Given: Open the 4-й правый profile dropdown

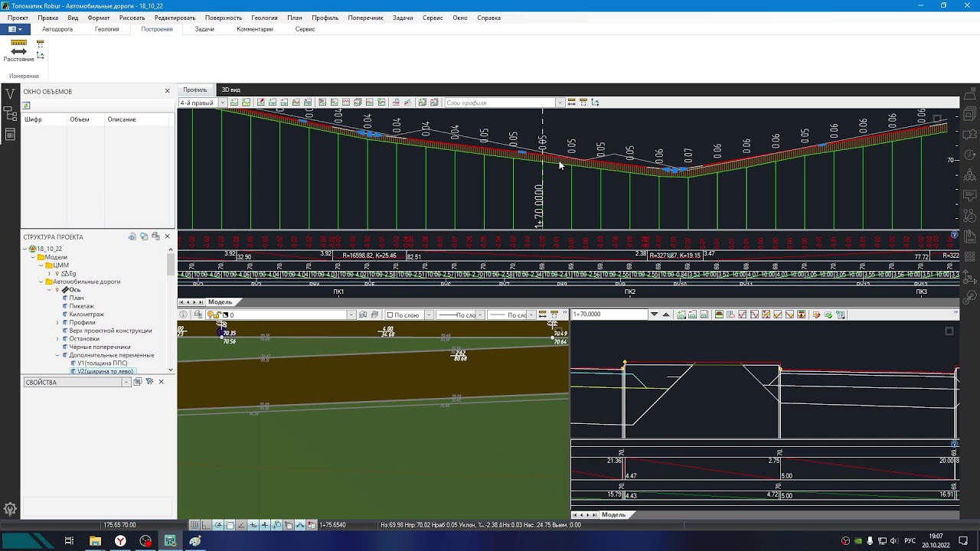Looking at the screenshot, I should point(223,103).
